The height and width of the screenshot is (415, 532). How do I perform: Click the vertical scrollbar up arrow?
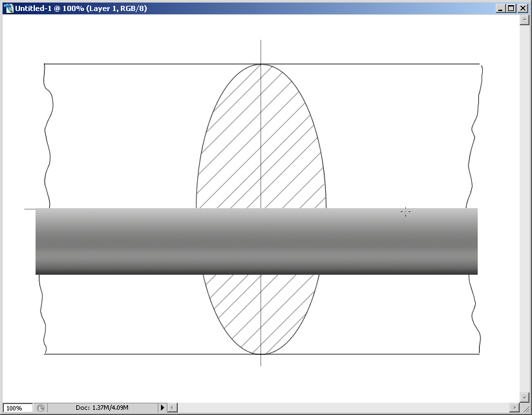pyautogui.click(x=524, y=20)
